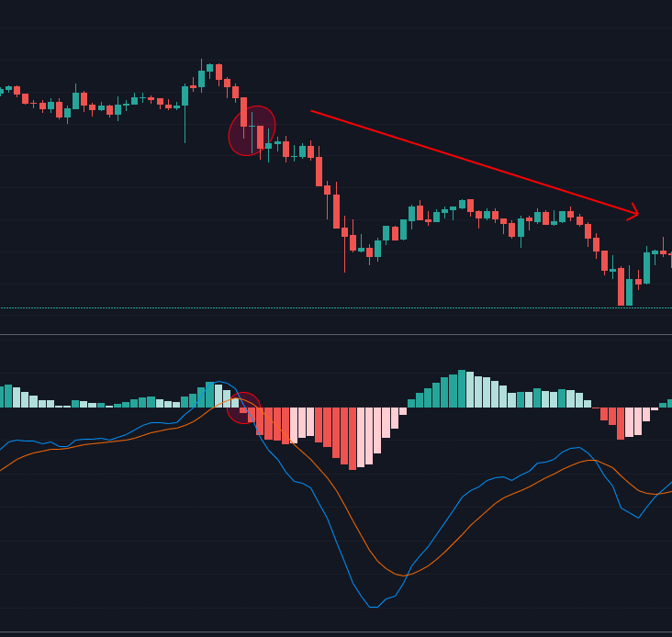This screenshot has height=637, width=672.
Task: Click the large red candle starting the steep drop
Action: [319, 172]
